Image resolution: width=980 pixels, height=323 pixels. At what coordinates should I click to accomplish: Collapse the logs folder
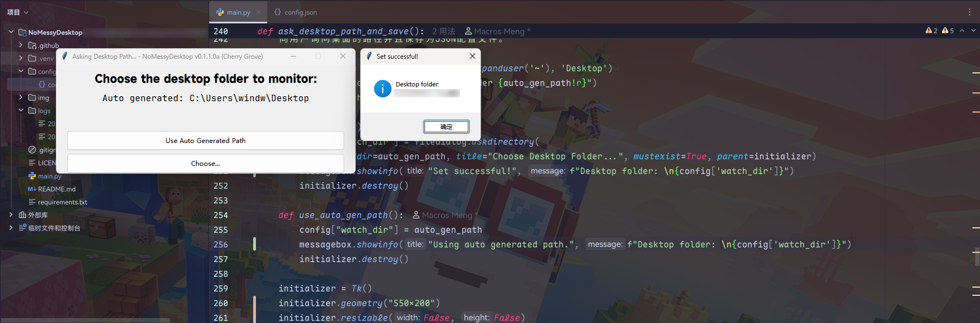pyautogui.click(x=21, y=110)
